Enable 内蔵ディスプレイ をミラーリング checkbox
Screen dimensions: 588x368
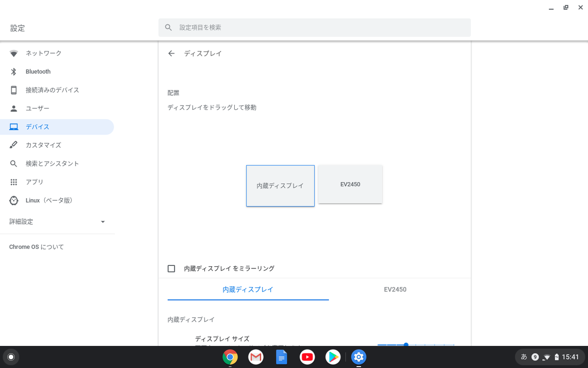coord(171,268)
